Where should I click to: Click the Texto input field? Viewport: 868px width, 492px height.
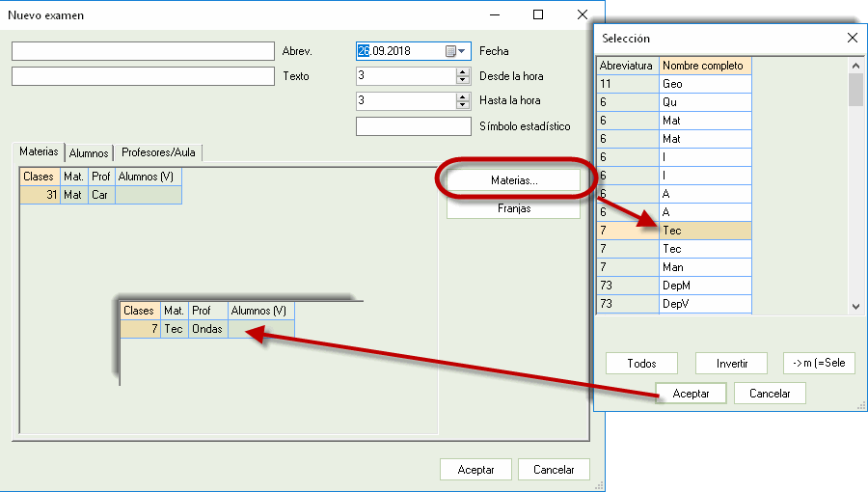(143, 76)
